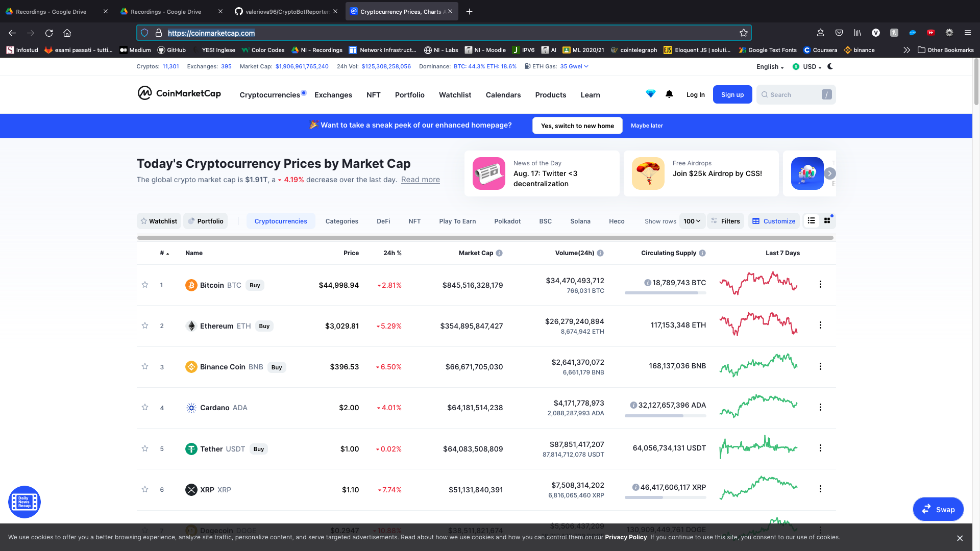Click the Swap button

938,509
